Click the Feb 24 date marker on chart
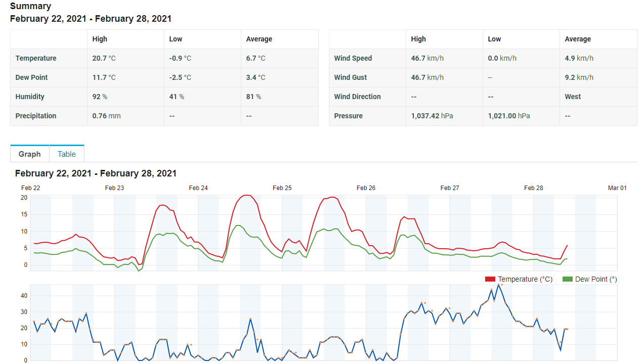The image size is (643, 364). [198, 188]
